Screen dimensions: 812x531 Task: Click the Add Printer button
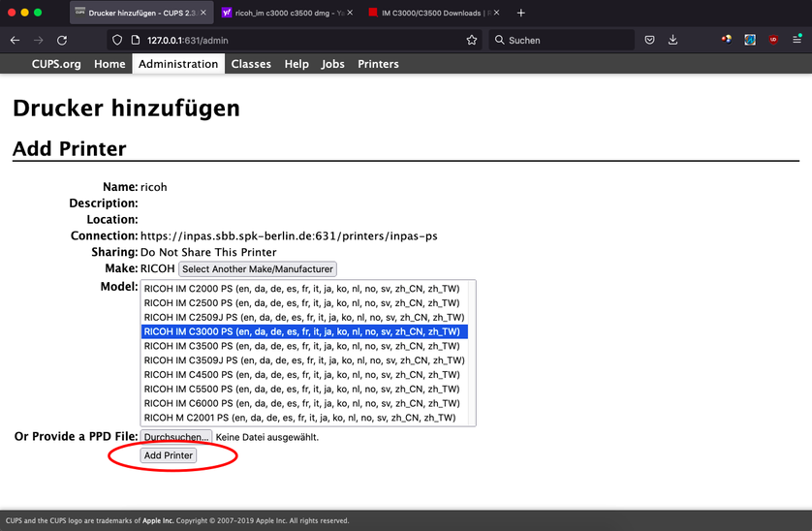[169, 455]
